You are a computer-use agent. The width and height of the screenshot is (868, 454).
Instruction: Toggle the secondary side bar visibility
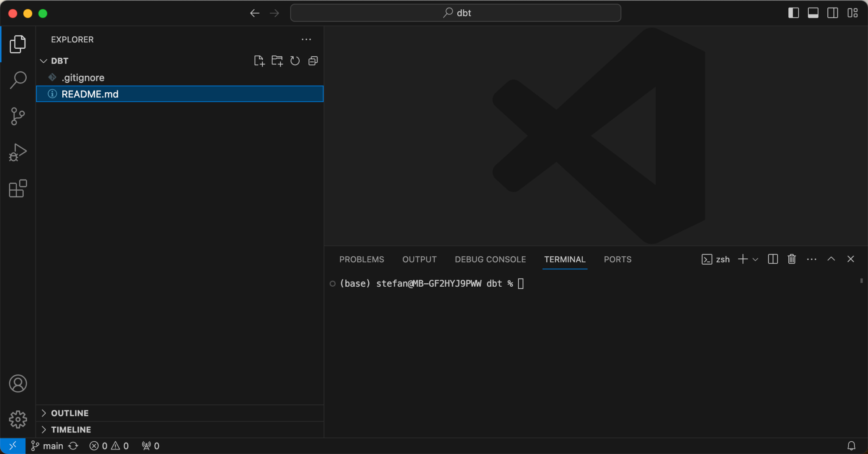click(x=832, y=13)
